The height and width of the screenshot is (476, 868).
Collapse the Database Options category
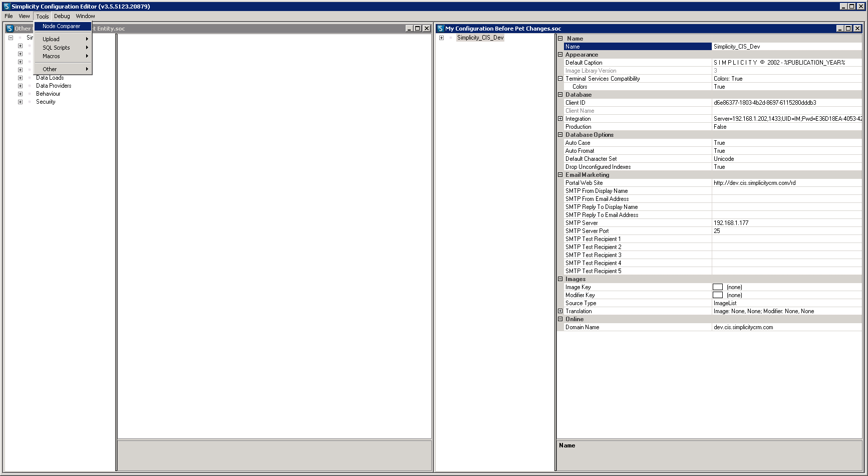click(560, 135)
